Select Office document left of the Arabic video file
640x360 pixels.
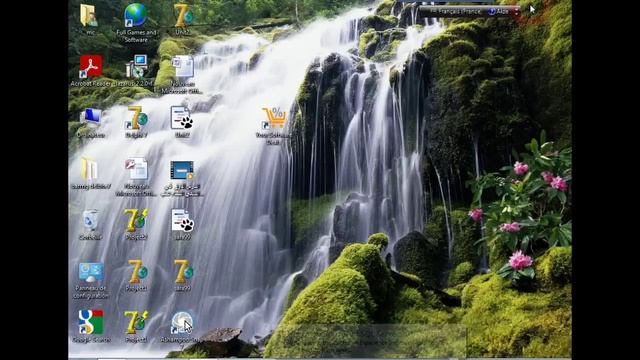(137, 169)
